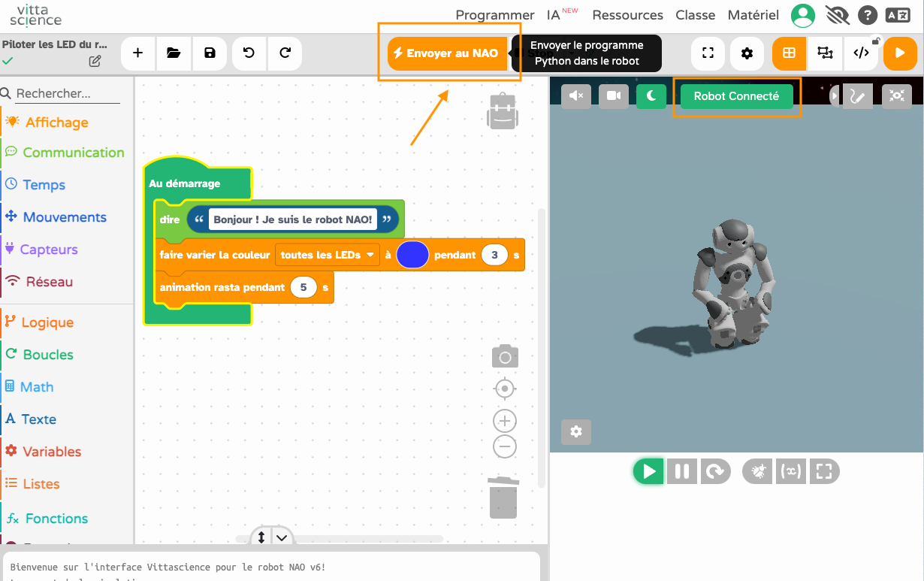Toggle the code lock padlock icon

click(x=875, y=41)
